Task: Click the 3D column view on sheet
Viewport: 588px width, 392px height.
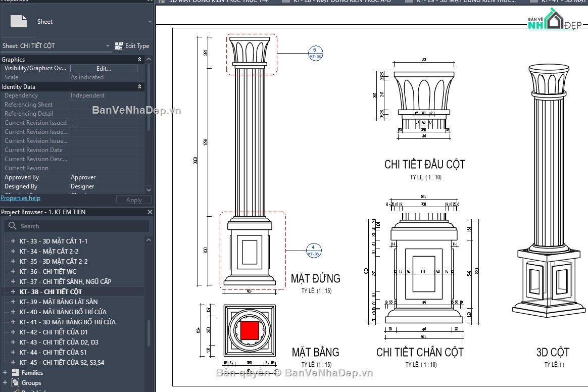Action: pyautogui.click(x=549, y=190)
